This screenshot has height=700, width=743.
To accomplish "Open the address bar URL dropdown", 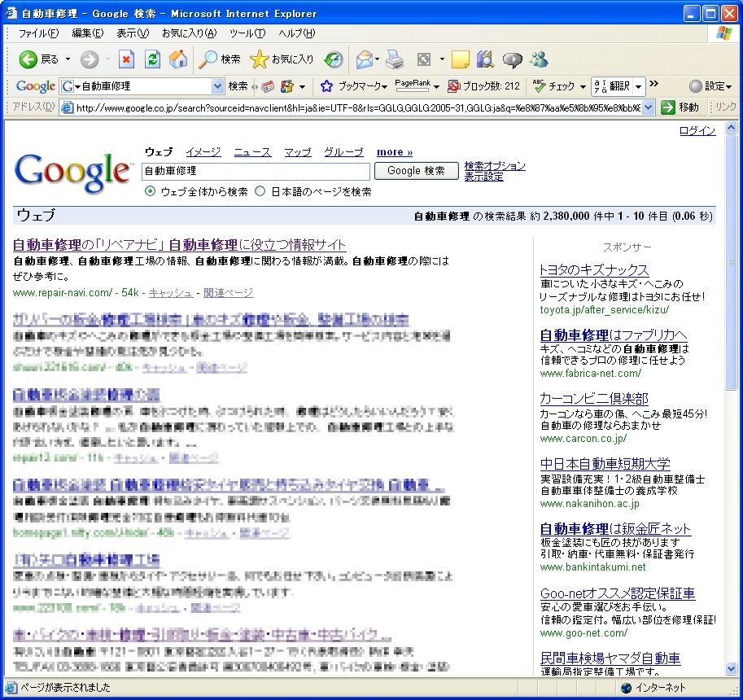I will 649,108.
